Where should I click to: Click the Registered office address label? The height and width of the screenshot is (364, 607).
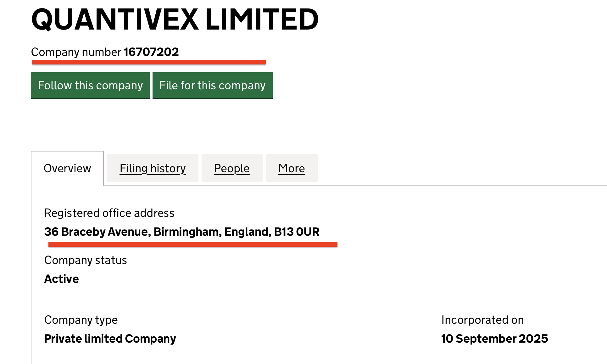point(109,213)
